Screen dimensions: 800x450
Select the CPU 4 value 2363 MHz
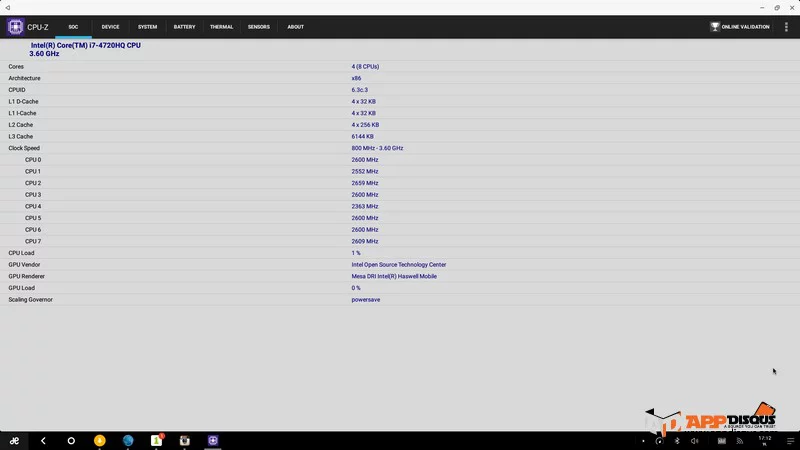pos(365,207)
